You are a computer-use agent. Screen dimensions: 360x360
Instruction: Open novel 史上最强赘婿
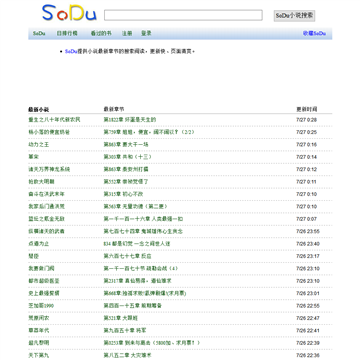(x=44, y=293)
